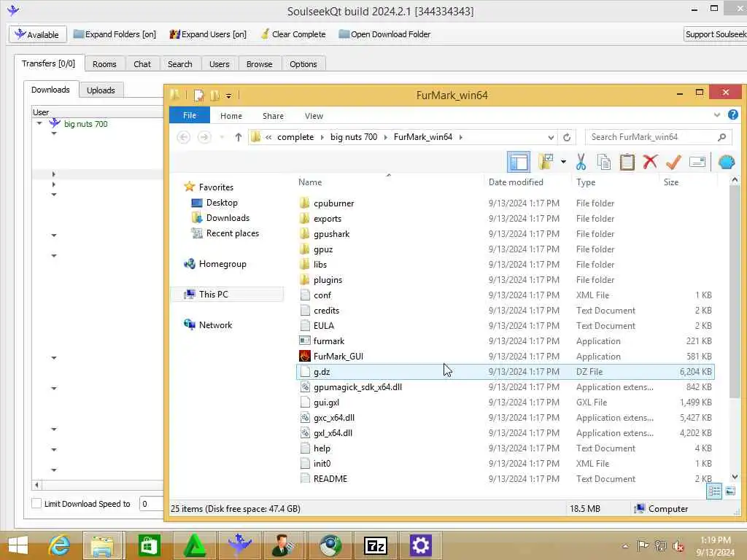Switch to Soulseek Options tab
This screenshot has height=560, width=747.
coord(303,64)
